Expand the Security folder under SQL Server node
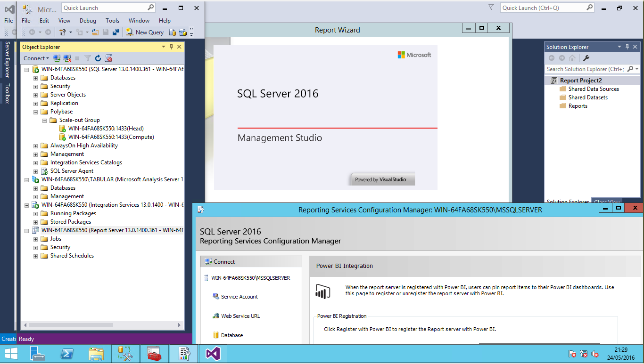The height and width of the screenshot is (364, 644). pos(35,87)
